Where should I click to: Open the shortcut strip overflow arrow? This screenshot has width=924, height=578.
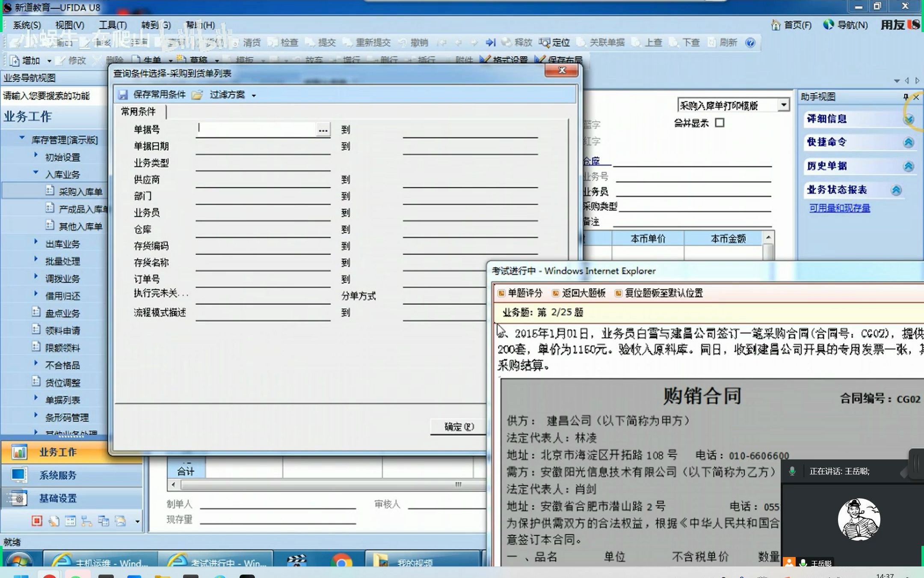click(137, 521)
